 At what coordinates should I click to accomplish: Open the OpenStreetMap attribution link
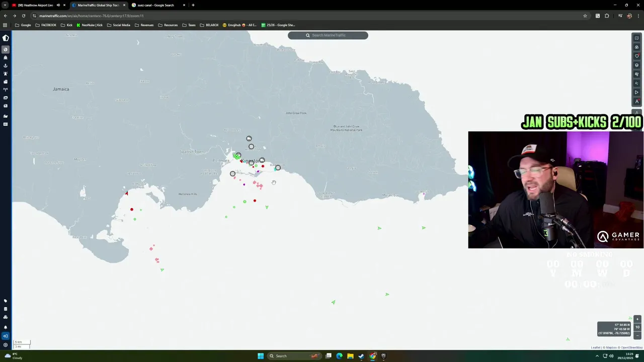point(631,347)
